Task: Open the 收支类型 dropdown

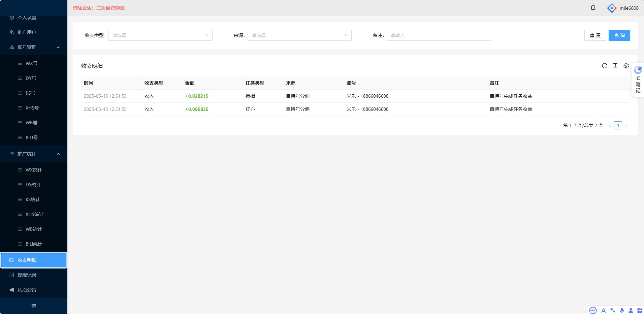Action: click(160, 35)
